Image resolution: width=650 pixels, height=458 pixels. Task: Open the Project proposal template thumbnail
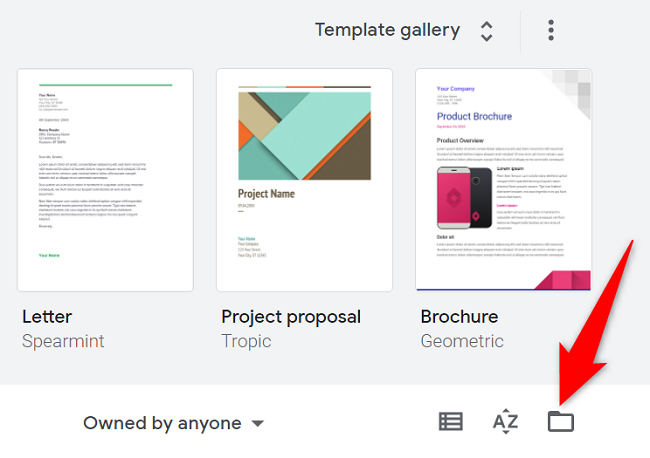point(304,180)
